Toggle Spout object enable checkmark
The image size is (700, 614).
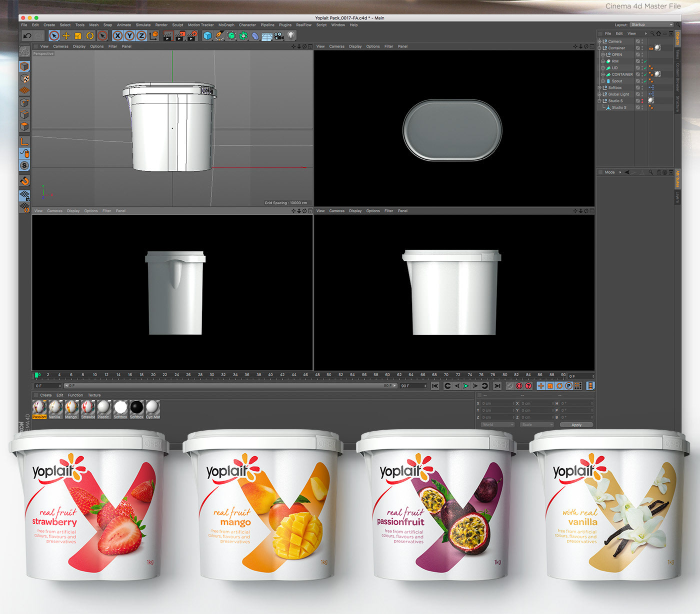(645, 81)
